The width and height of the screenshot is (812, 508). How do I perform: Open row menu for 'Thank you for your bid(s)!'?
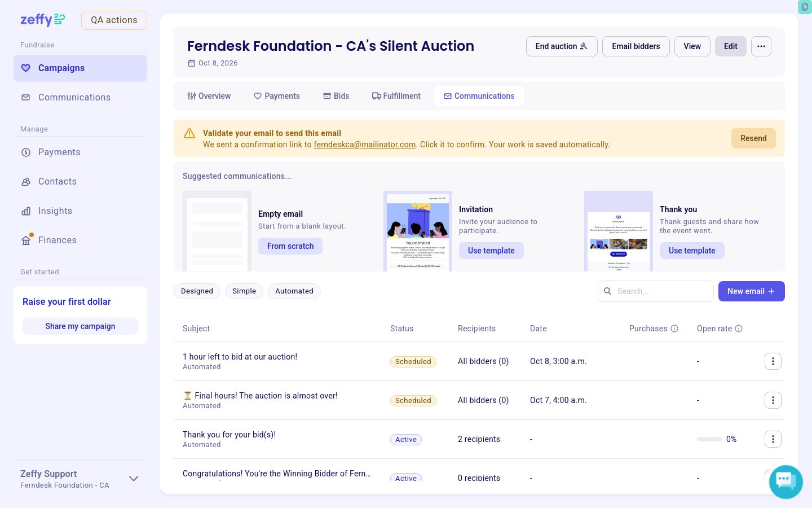pyautogui.click(x=773, y=439)
